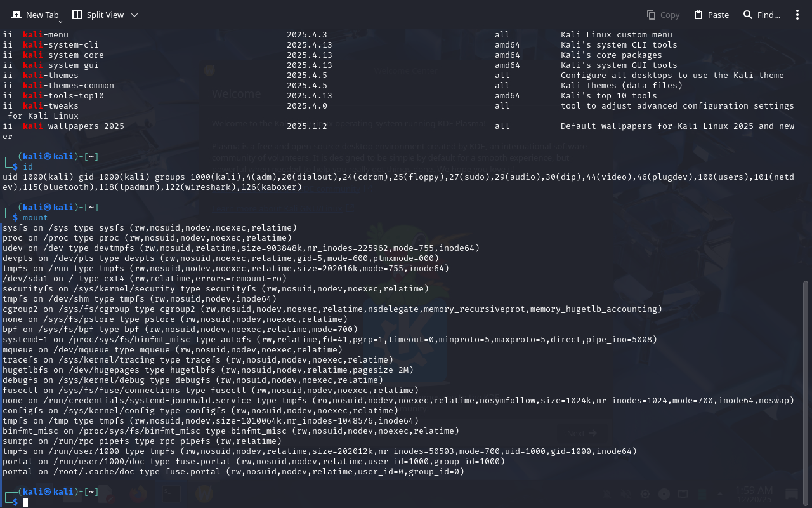Expand the New Tab profile dropdown arrow
The height and width of the screenshot is (508, 812).
pyautogui.click(x=60, y=22)
